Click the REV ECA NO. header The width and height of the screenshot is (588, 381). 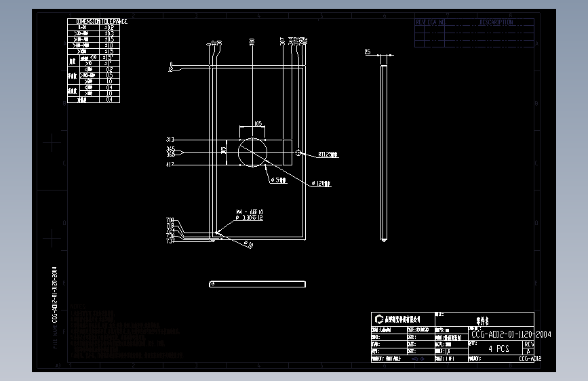431,22
